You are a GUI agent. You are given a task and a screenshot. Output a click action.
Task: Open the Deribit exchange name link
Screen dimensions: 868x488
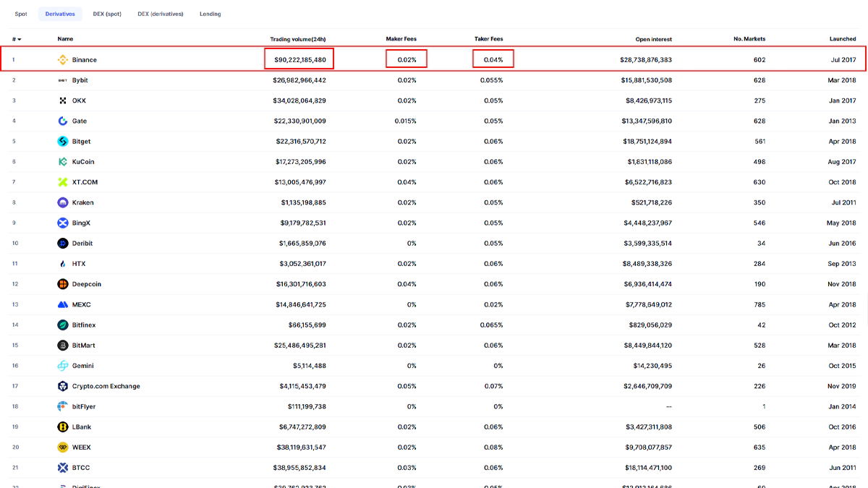(x=82, y=244)
